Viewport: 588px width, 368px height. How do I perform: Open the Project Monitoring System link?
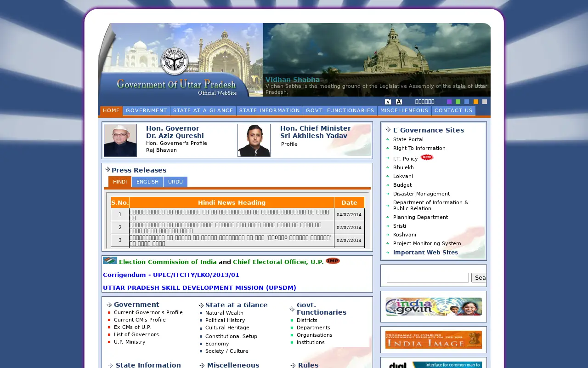[427, 243]
